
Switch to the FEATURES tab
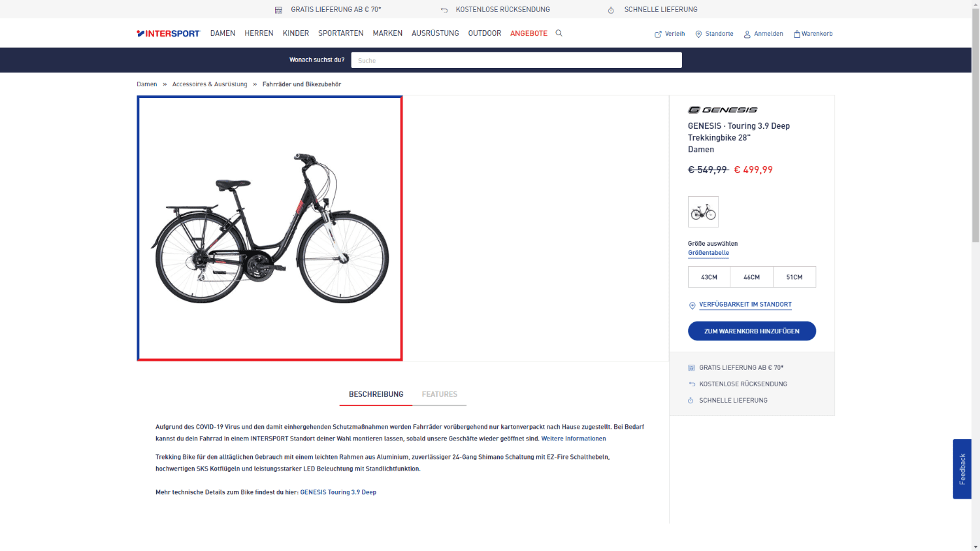tap(440, 394)
